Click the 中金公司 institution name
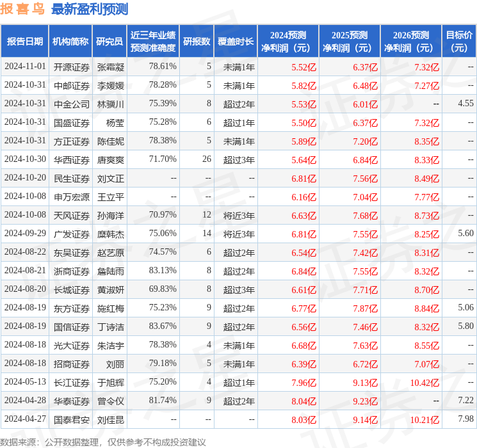This screenshot has height=448, width=477. click(x=71, y=104)
